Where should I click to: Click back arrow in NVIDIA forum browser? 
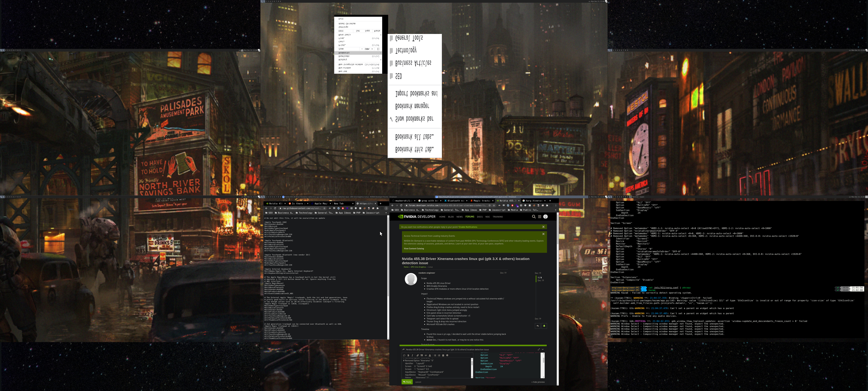[x=392, y=205]
